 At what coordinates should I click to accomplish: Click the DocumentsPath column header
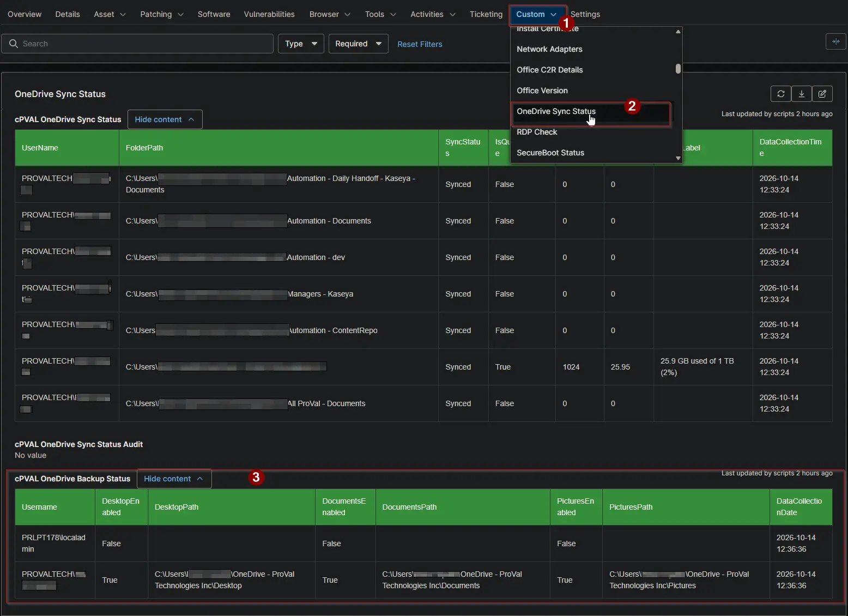[463, 507]
